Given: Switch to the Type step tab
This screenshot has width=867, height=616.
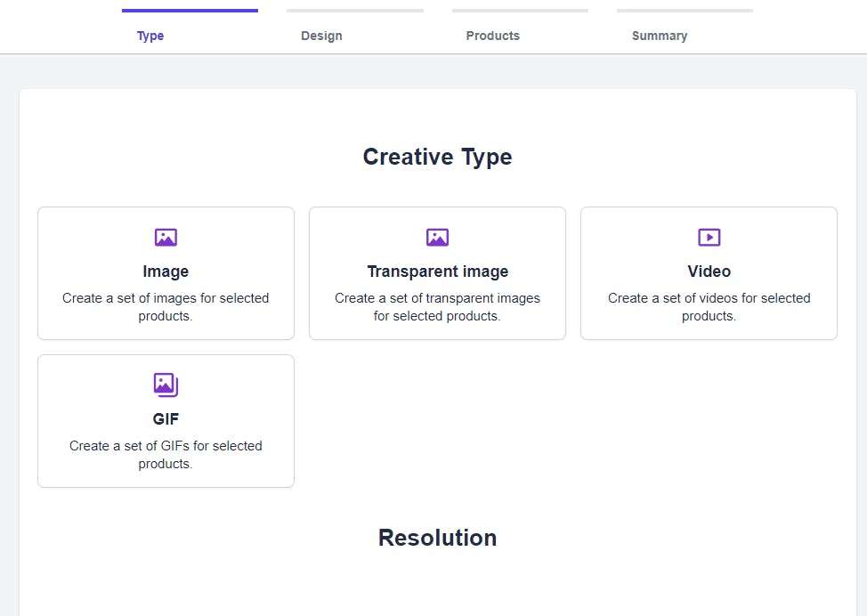Looking at the screenshot, I should coord(150,36).
